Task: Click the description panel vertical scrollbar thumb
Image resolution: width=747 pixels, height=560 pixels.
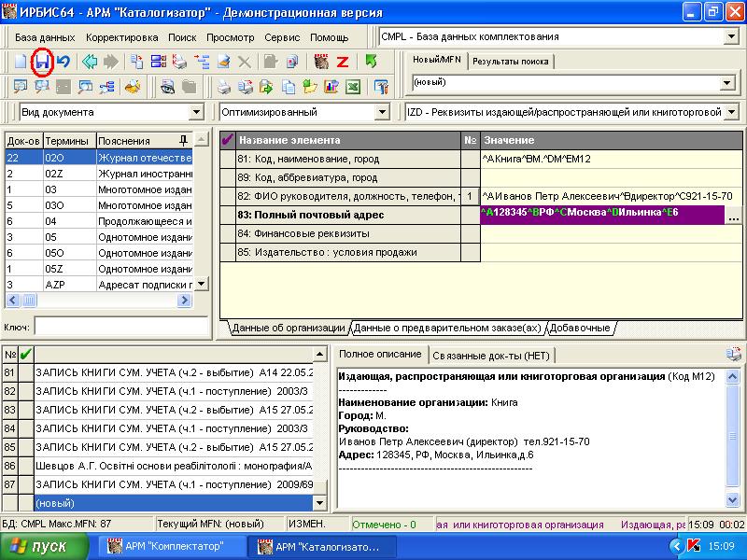Action: (x=732, y=436)
